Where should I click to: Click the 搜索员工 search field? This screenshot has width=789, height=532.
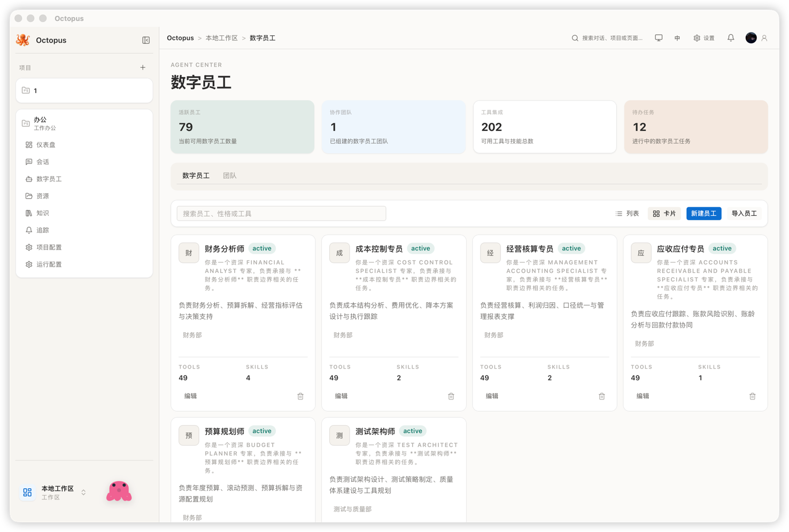coord(282,214)
